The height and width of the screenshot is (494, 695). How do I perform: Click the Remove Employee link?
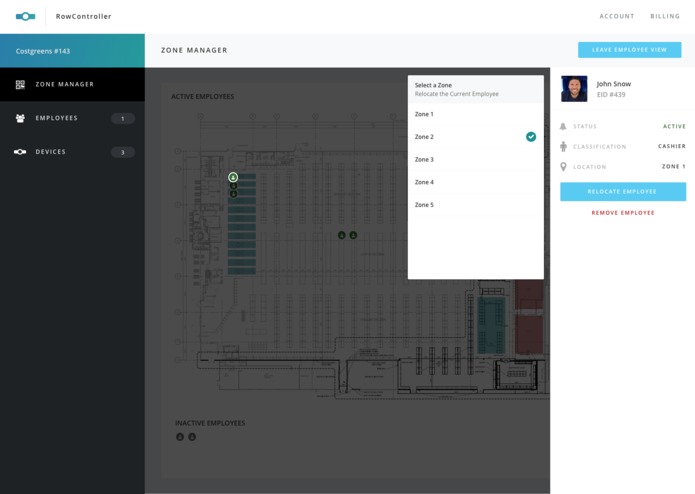(x=623, y=213)
